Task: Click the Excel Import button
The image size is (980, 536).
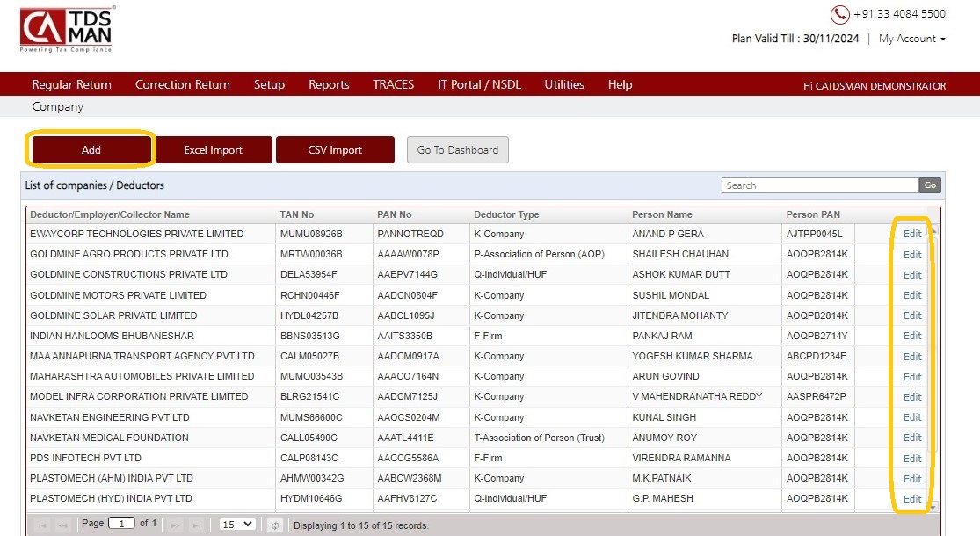Action: [x=213, y=150]
